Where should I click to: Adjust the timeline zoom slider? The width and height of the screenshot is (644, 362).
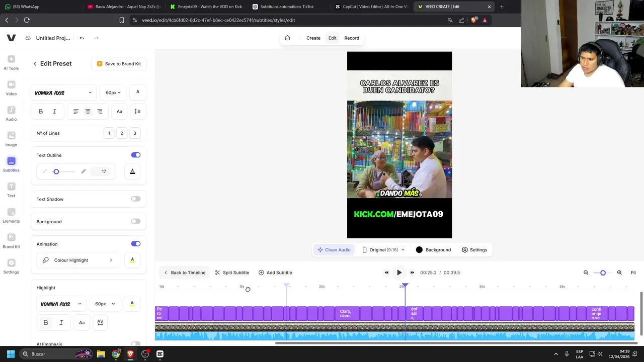(x=603, y=273)
